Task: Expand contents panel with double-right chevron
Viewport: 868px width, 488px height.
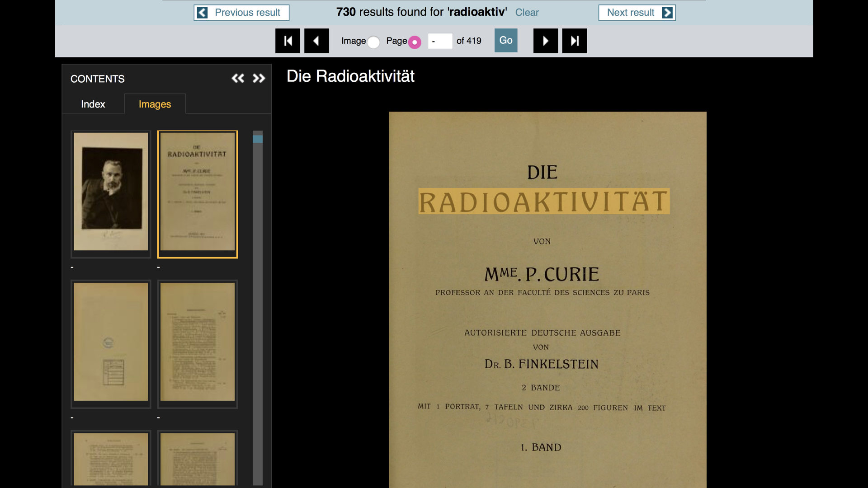Action: click(x=259, y=79)
